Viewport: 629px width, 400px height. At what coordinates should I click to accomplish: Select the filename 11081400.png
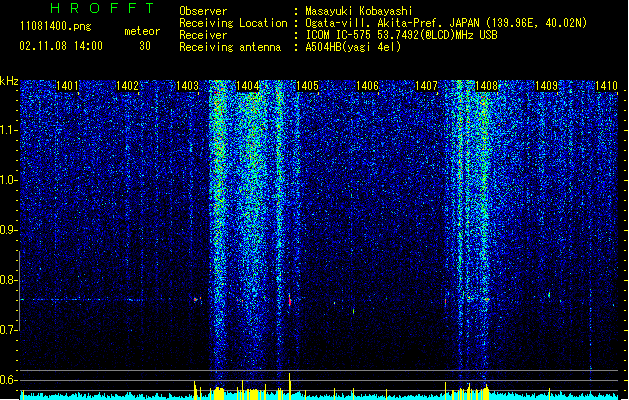point(56,26)
